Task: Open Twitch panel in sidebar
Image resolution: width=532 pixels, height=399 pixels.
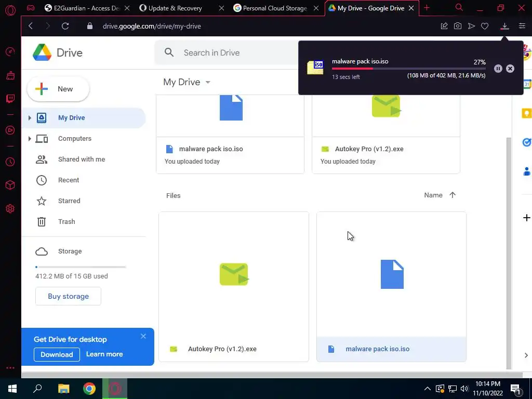Action: [x=10, y=99]
